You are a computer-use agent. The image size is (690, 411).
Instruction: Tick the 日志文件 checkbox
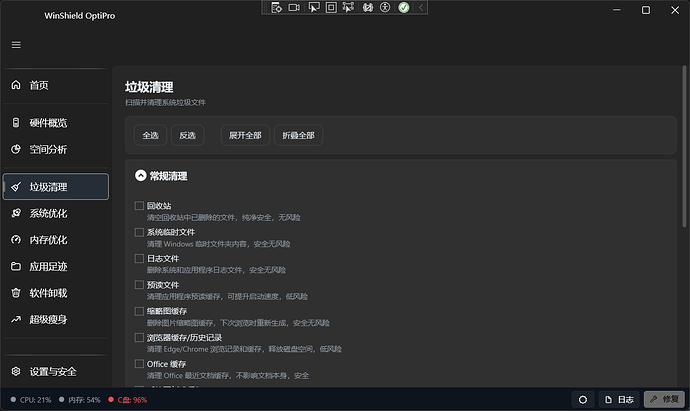(139, 258)
